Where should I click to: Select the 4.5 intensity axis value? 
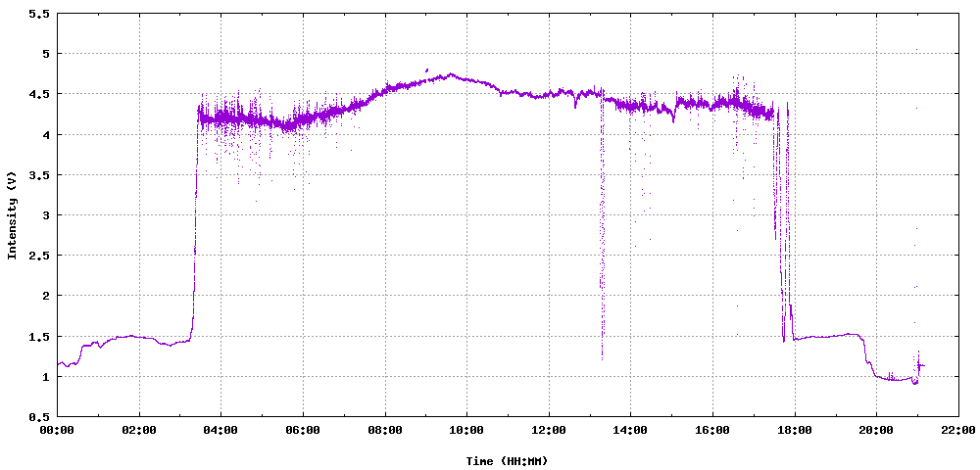click(x=39, y=94)
